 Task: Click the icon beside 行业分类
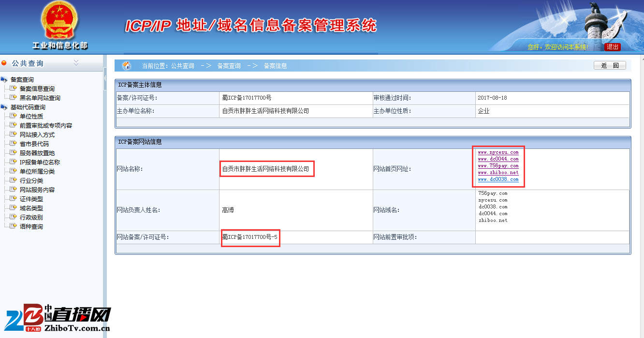tap(13, 180)
